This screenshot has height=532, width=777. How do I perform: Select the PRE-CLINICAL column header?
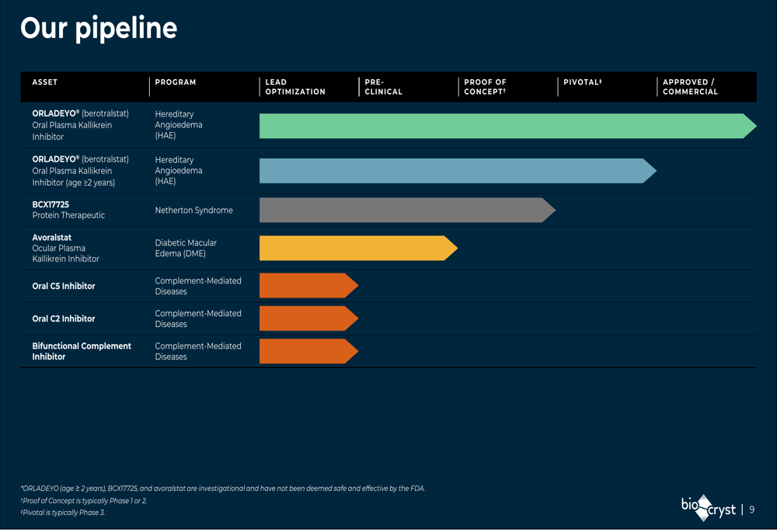(x=384, y=87)
